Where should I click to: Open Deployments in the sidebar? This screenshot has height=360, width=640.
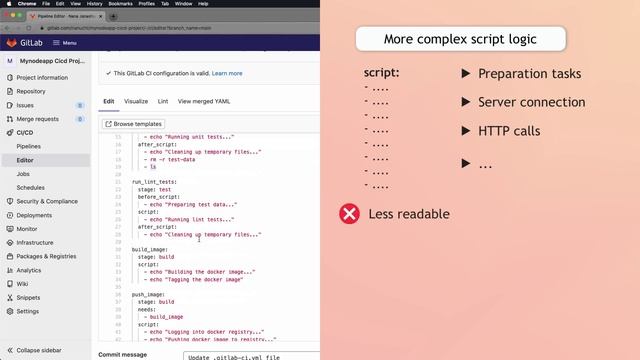(x=34, y=215)
